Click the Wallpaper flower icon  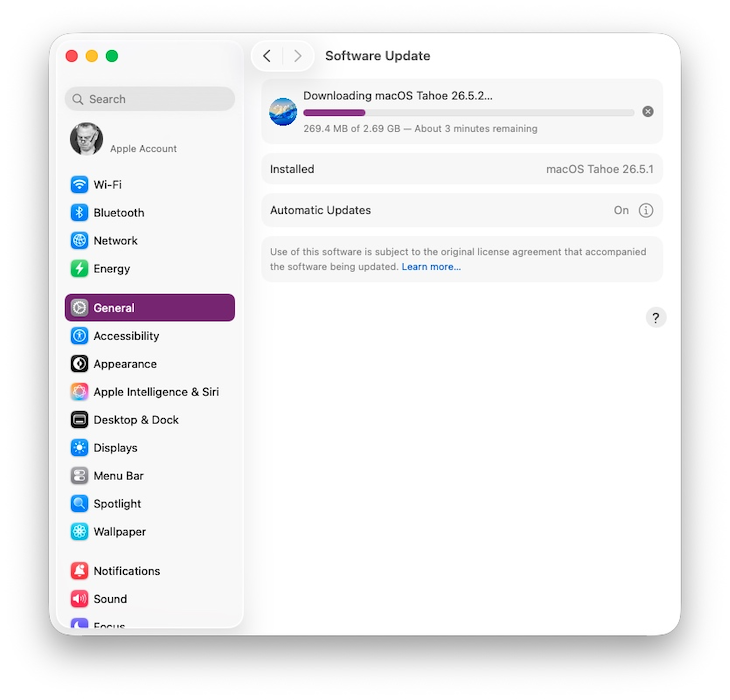(x=79, y=531)
